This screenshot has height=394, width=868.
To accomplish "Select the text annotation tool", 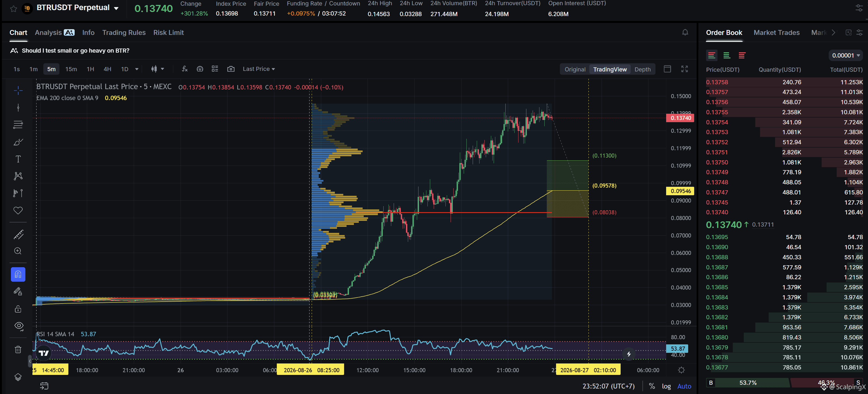I will point(18,159).
